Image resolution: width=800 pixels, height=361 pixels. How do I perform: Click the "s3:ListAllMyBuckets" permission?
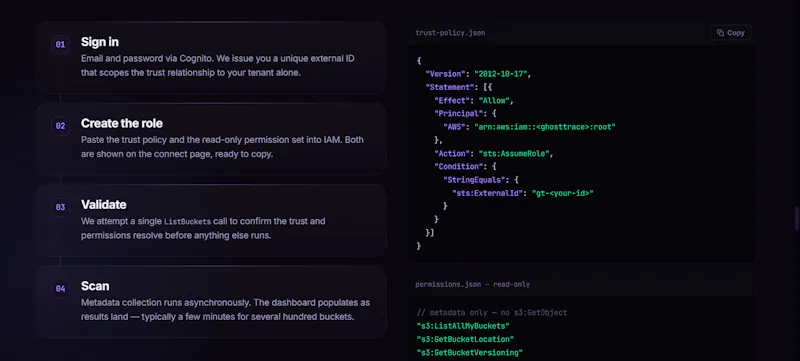pyautogui.click(x=463, y=326)
